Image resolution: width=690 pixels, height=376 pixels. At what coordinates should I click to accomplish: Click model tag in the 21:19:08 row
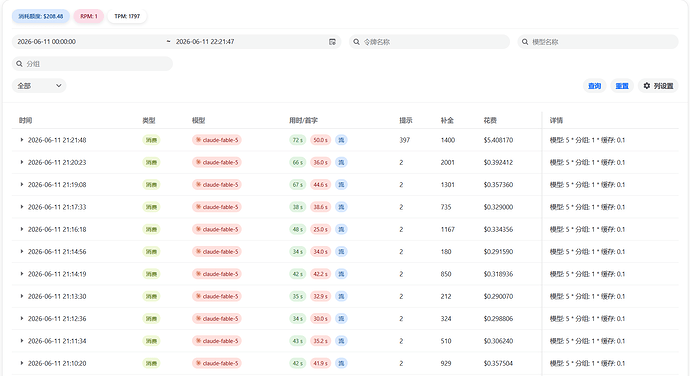coord(217,184)
